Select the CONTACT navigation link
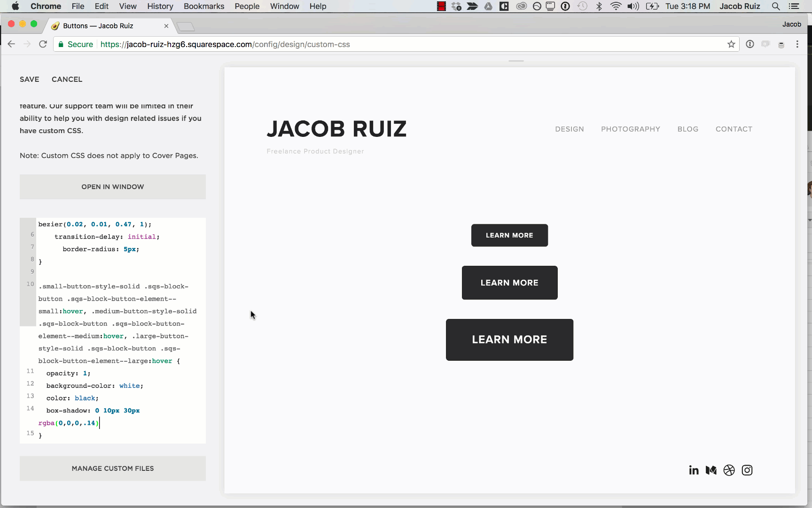 734,129
